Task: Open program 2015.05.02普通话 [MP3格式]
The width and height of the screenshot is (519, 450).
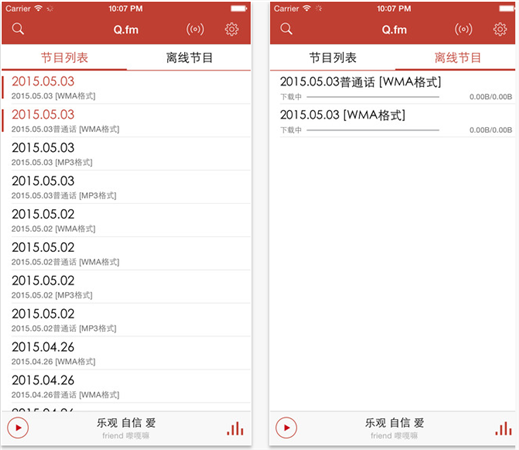Action: coord(126,320)
